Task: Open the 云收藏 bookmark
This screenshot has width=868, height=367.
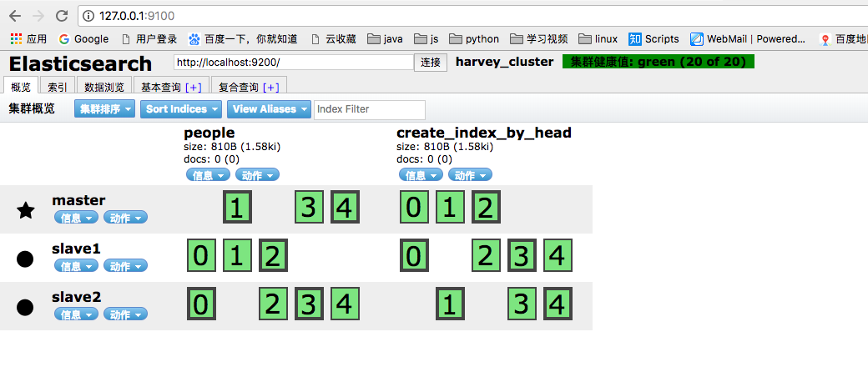Action: 333,38
